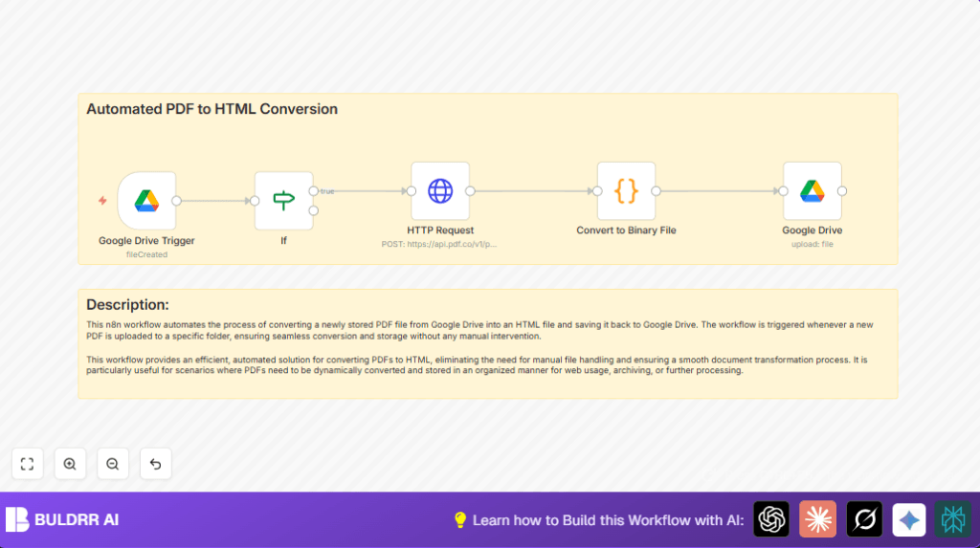Click the fit-to-view fullscreen button
Viewport: 980px width, 548px height.
[28, 464]
